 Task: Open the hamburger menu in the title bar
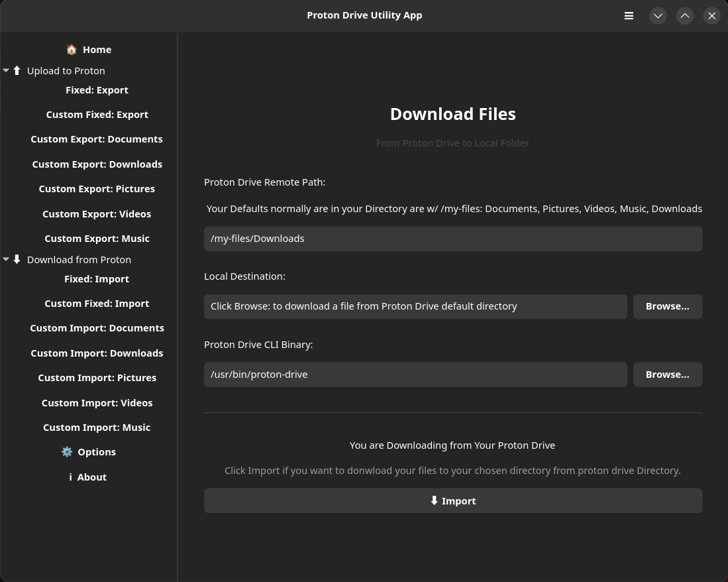pos(629,16)
